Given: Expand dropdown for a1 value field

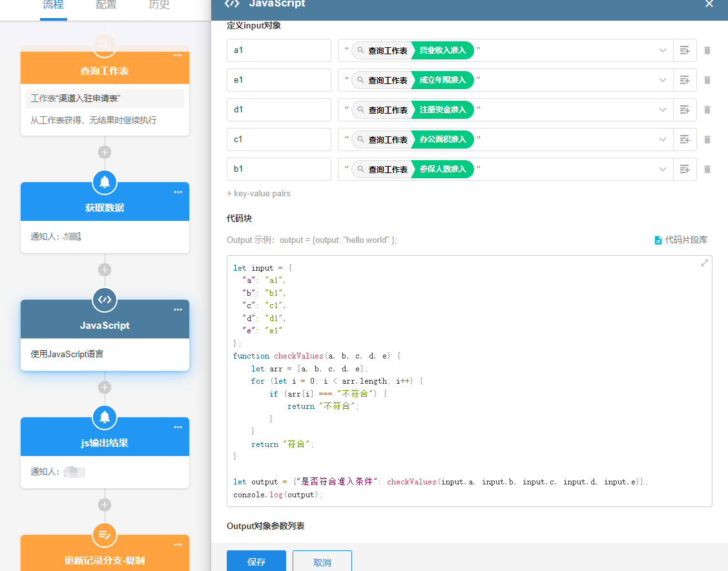Looking at the screenshot, I should tap(663, 50).
